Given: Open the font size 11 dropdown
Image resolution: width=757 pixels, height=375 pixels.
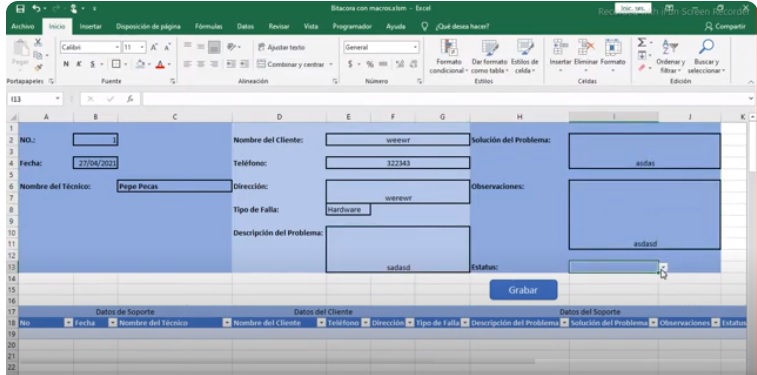Looking at the screenshot, I should 142,47.
